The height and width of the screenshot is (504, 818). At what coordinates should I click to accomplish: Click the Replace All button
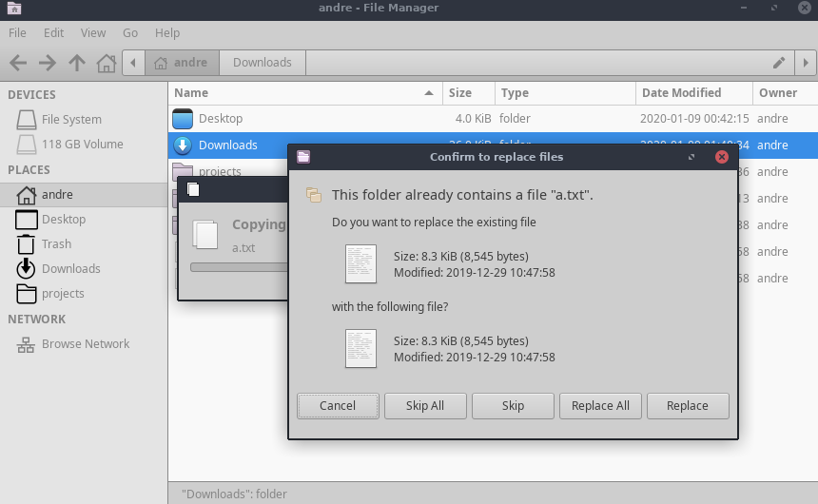600,406
